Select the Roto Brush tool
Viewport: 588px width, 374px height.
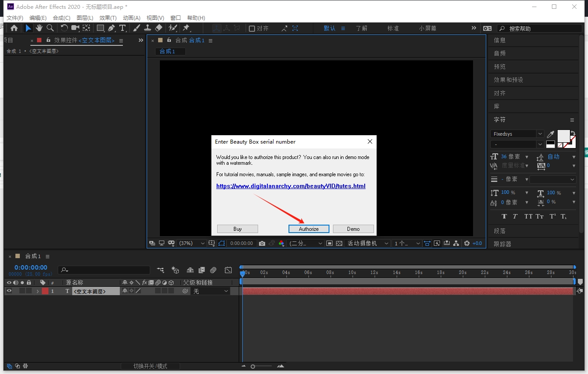coord(173,28)
